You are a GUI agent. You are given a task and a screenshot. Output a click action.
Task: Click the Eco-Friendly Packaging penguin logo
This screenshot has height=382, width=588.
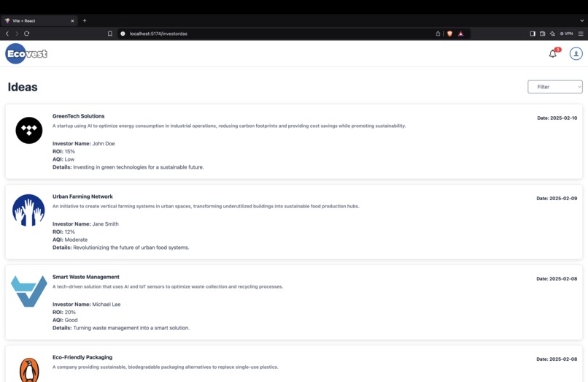(x=29, y=370)
